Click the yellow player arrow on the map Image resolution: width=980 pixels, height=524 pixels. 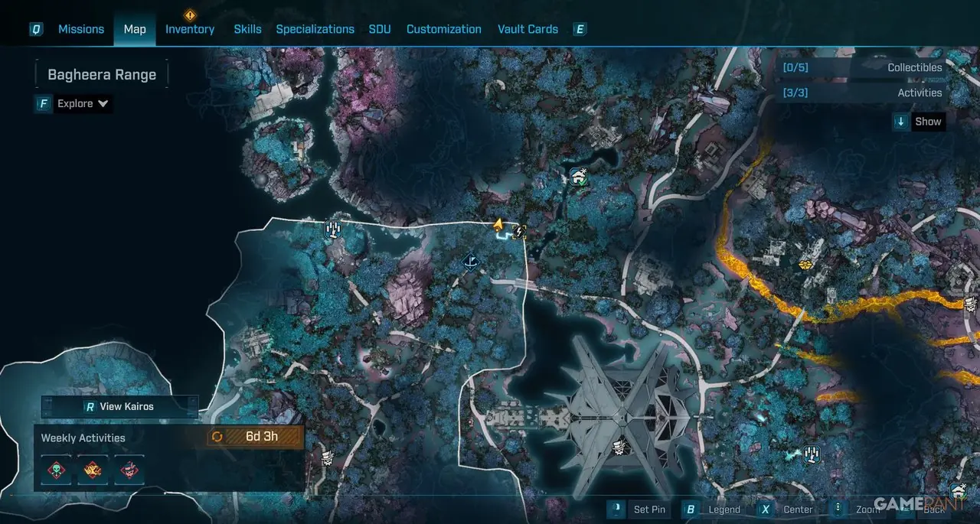498,224
